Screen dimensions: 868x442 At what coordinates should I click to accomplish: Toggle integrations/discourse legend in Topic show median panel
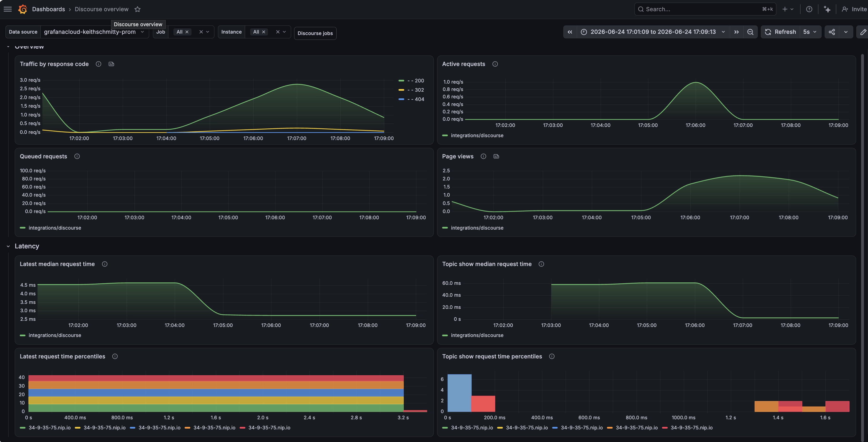tap(477, 335)
